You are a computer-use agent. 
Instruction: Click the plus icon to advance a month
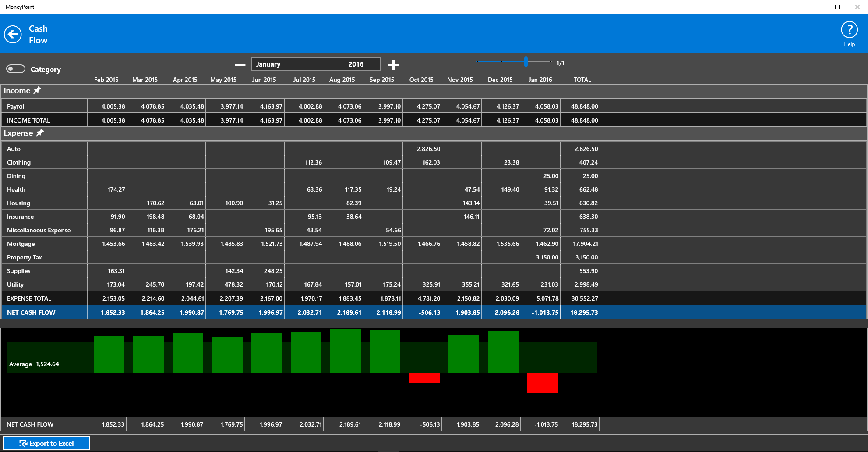(393, 64)
